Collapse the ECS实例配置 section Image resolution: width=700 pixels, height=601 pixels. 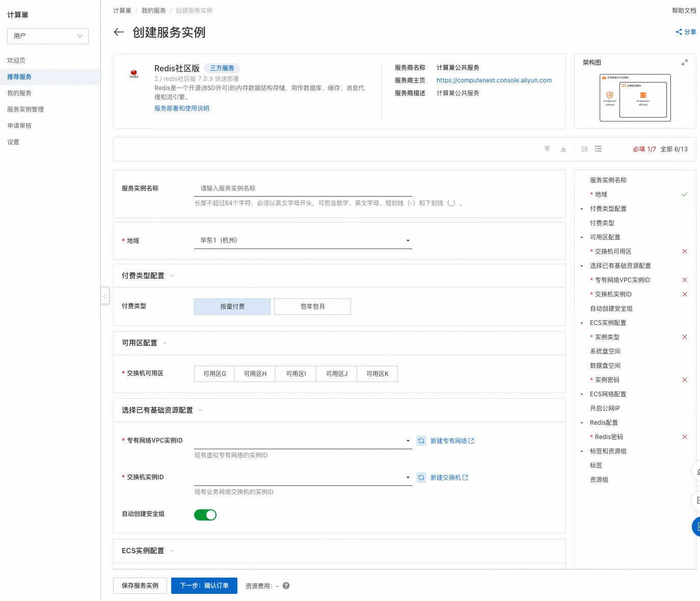172,551
